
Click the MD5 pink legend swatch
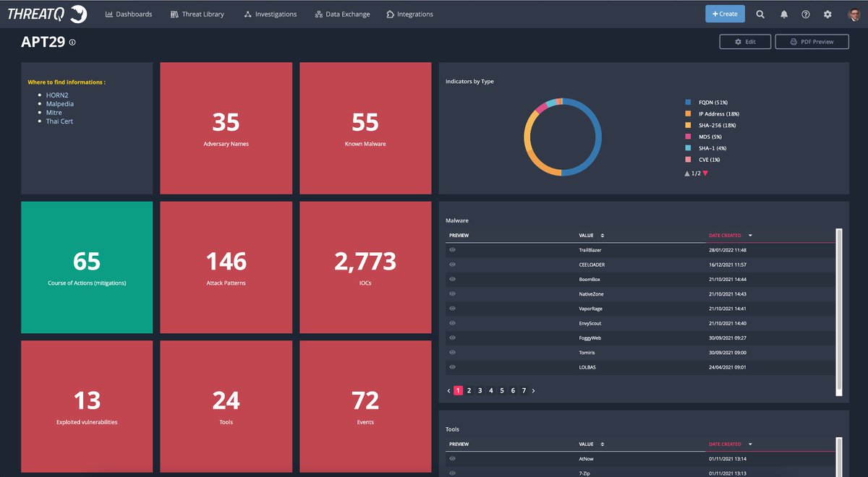tap(688, 137)
